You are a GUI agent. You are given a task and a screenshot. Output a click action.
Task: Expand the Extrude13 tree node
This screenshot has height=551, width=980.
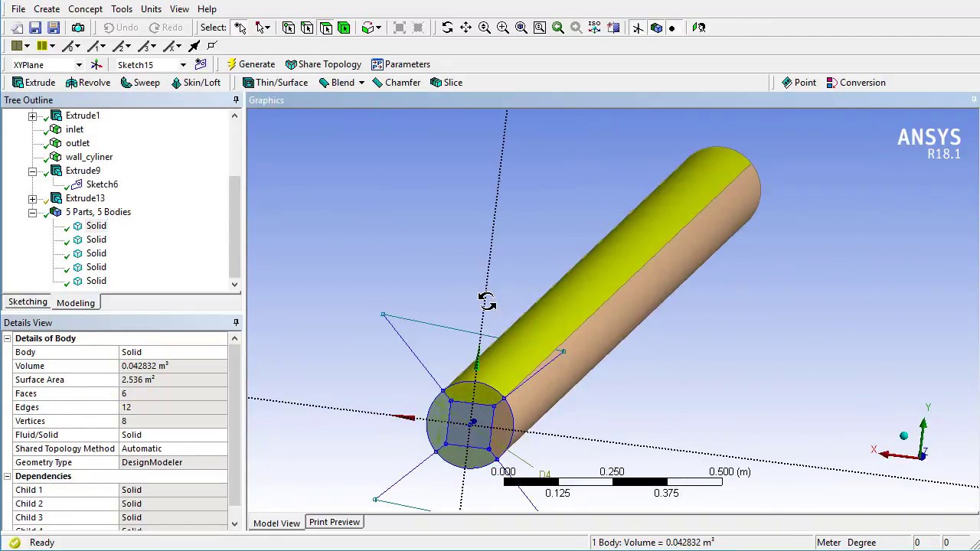(33, 198)
